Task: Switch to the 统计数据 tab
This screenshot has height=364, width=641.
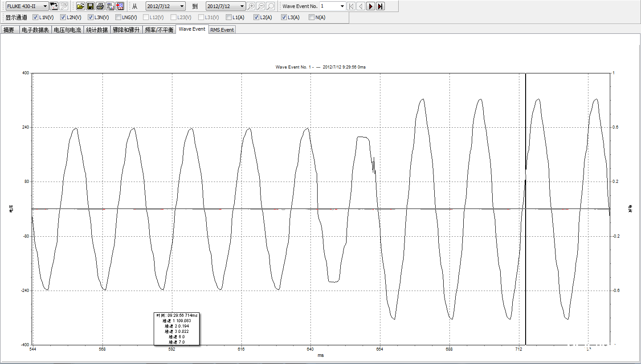Action: pos(97,30)
